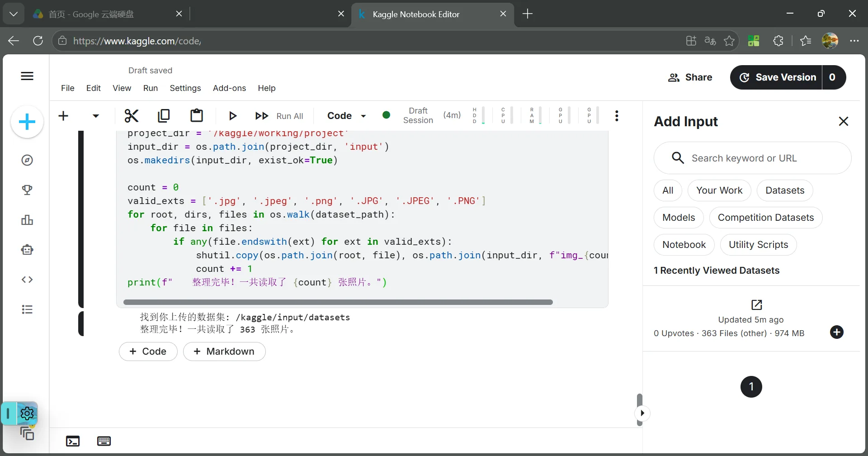
Task: Select the All filter chip
Action: coord(668,190)
